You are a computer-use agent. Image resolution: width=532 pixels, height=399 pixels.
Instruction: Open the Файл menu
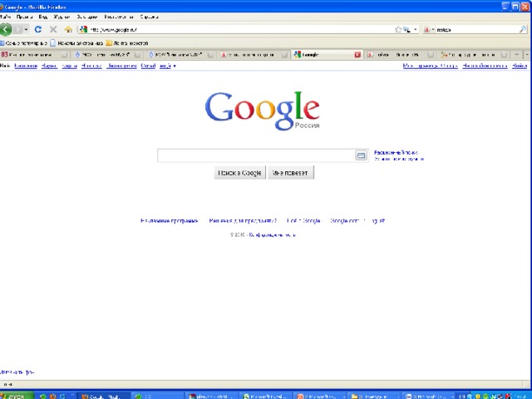click(x=5, y=17)
